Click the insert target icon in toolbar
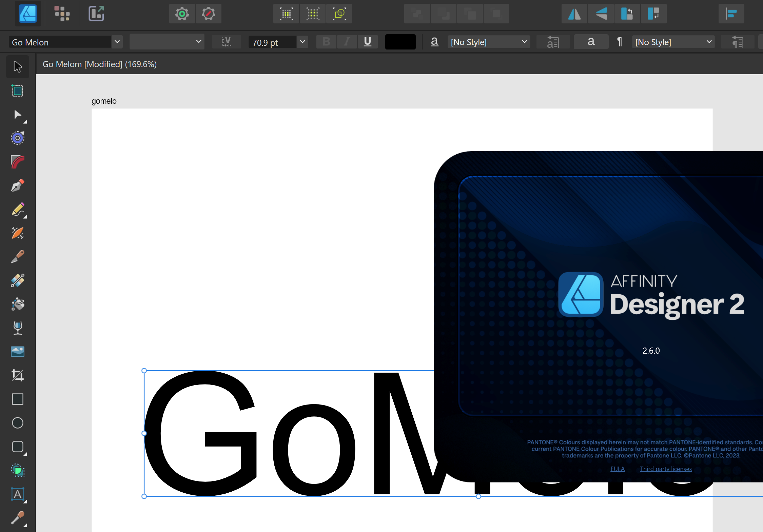The image size is (763, 532). [x=339, y=14]
